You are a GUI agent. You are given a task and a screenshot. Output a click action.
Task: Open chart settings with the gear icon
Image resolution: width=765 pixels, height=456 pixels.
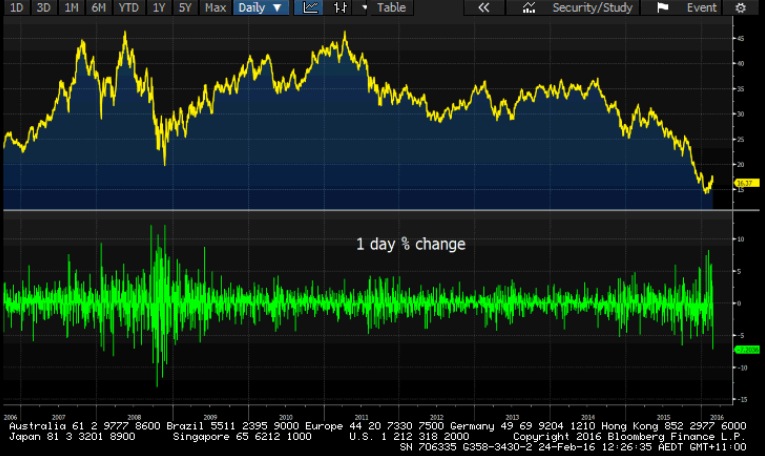[x=739, y=8]
